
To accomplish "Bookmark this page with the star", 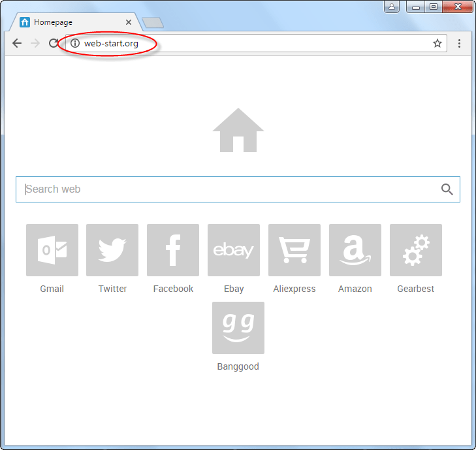I will coord(437,43).
